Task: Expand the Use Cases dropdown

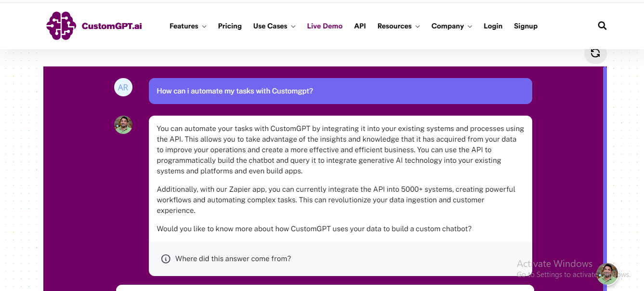Action: pos(274,26)
